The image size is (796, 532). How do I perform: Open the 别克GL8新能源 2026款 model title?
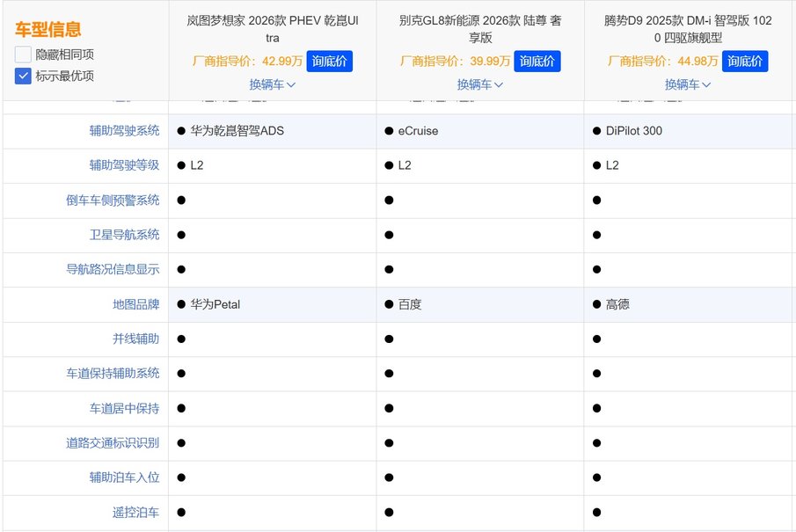(x=479, y=29)
